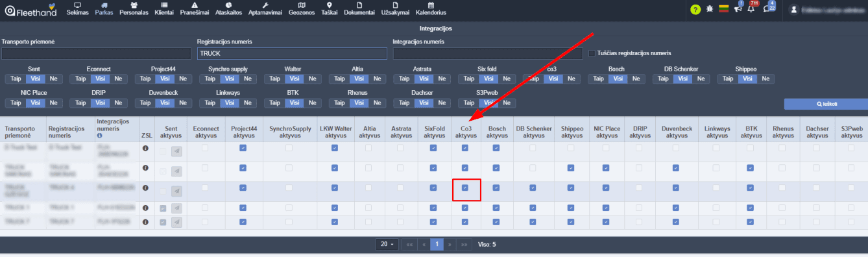Click the Ieškoti search button
Screen dimensions: 868x257
826,104
